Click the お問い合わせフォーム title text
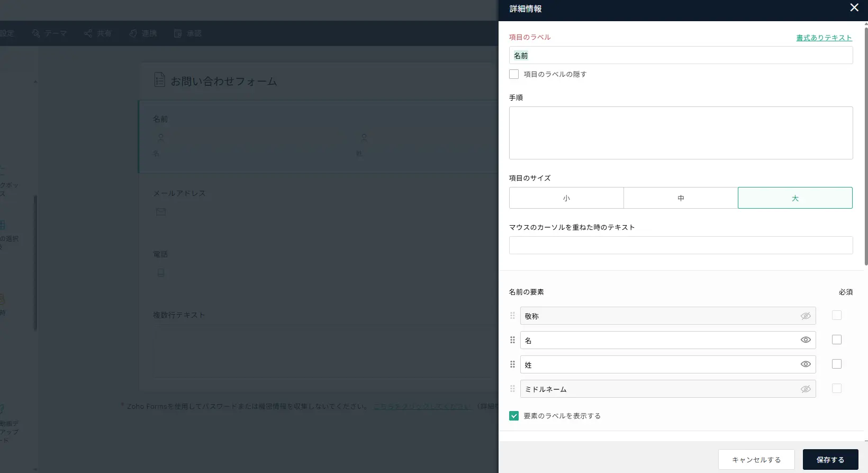The image size is (868, 473). click(x=224, y=81)
